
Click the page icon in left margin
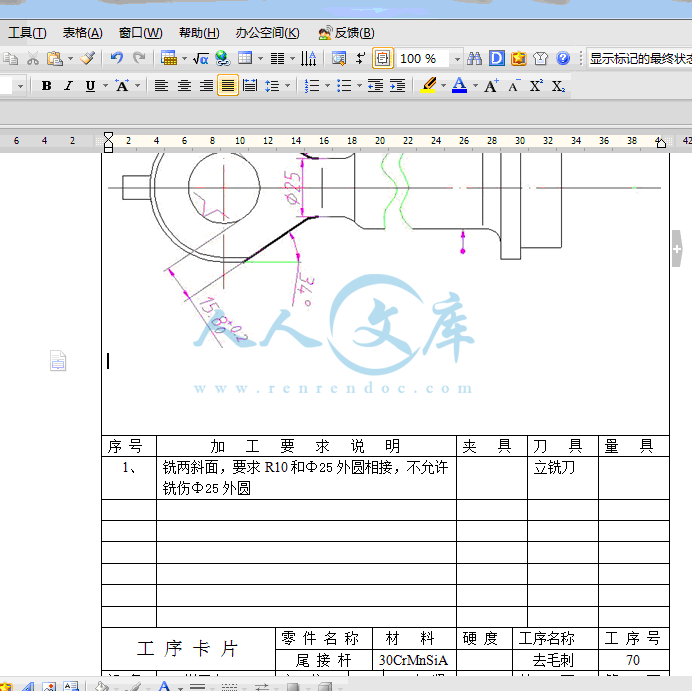58,361
